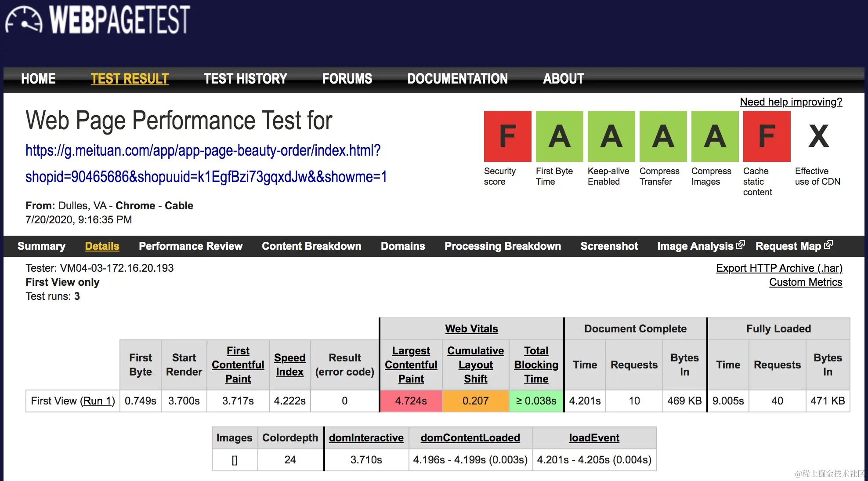Open the Custom Metrics link
The width and height of the screenshot is (868, 481).
tap(805, 282)
